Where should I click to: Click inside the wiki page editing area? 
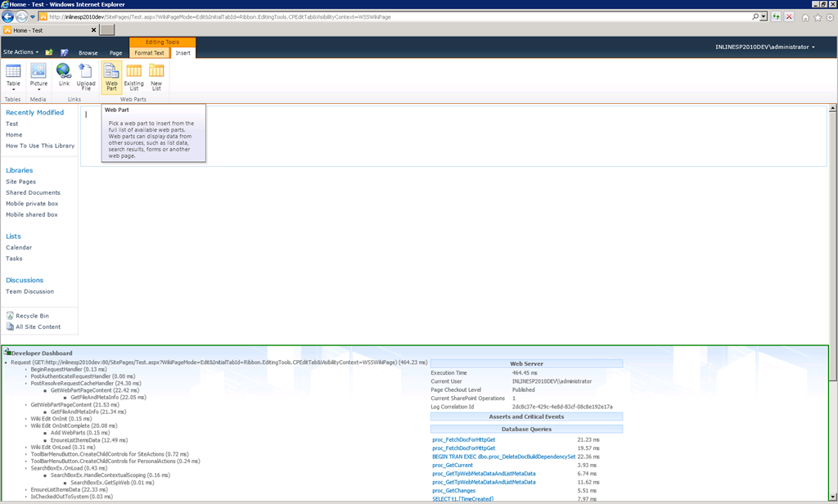coord(453,137)
